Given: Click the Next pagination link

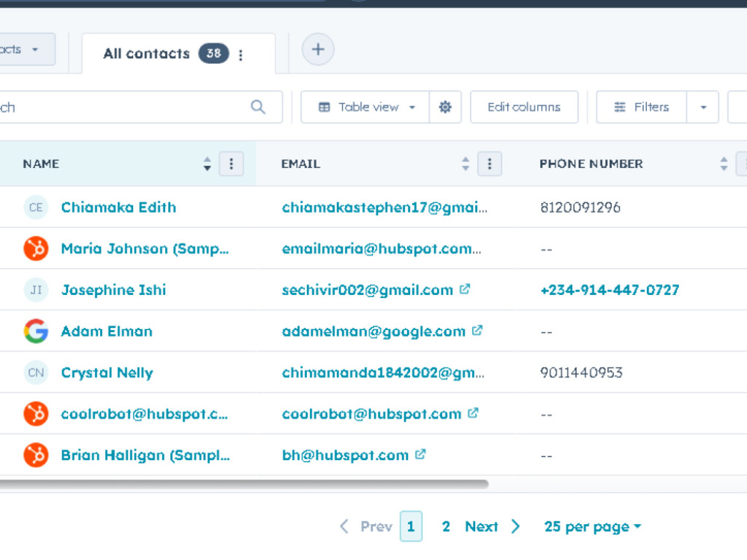Looking at the screenshot, I should tap(481, 526).
